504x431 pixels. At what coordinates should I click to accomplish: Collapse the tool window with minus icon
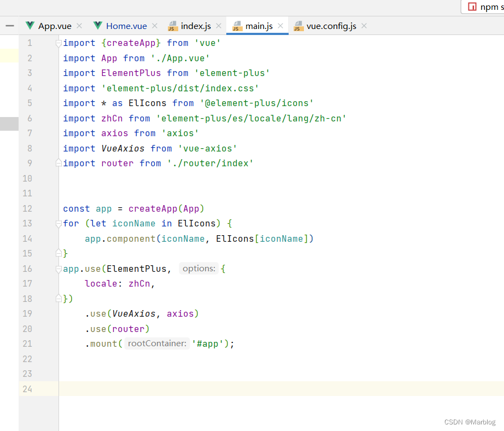click(10, 26)
